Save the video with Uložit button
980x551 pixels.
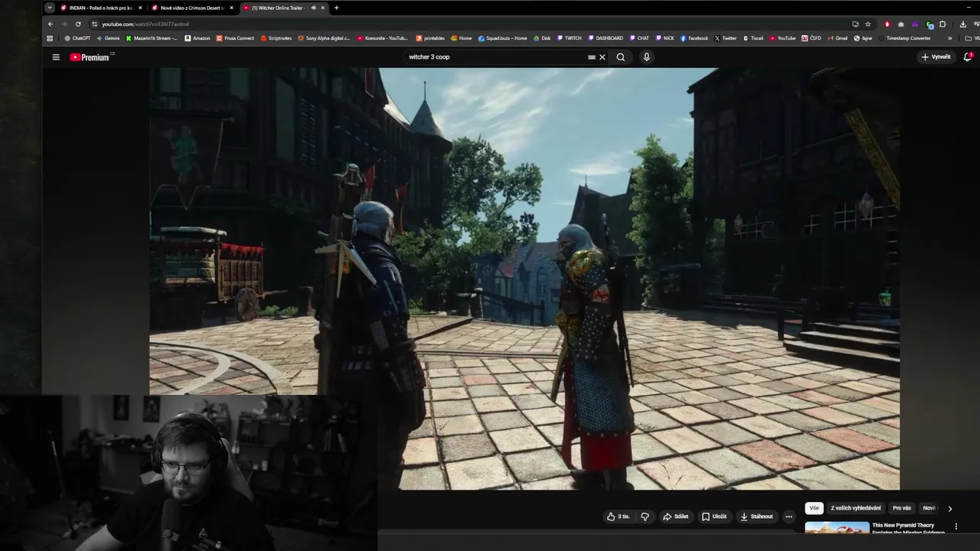pyautogui.click(x=714, y=517)
